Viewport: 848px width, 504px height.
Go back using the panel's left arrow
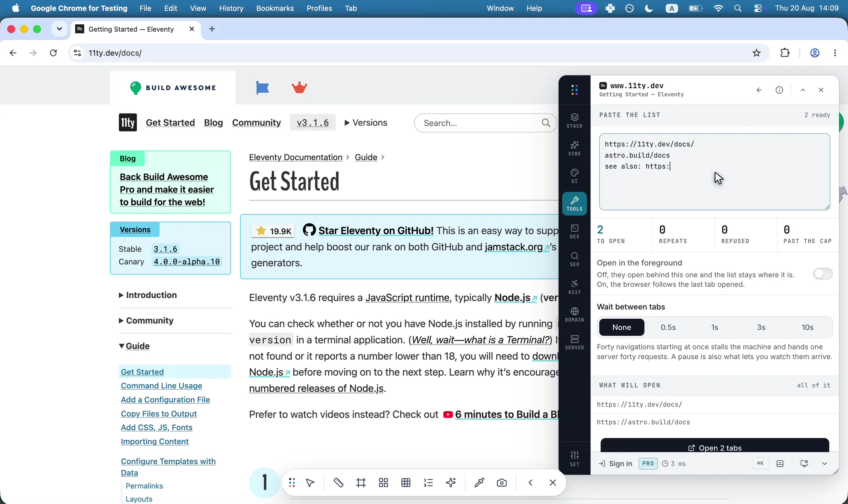pos(759,90)
